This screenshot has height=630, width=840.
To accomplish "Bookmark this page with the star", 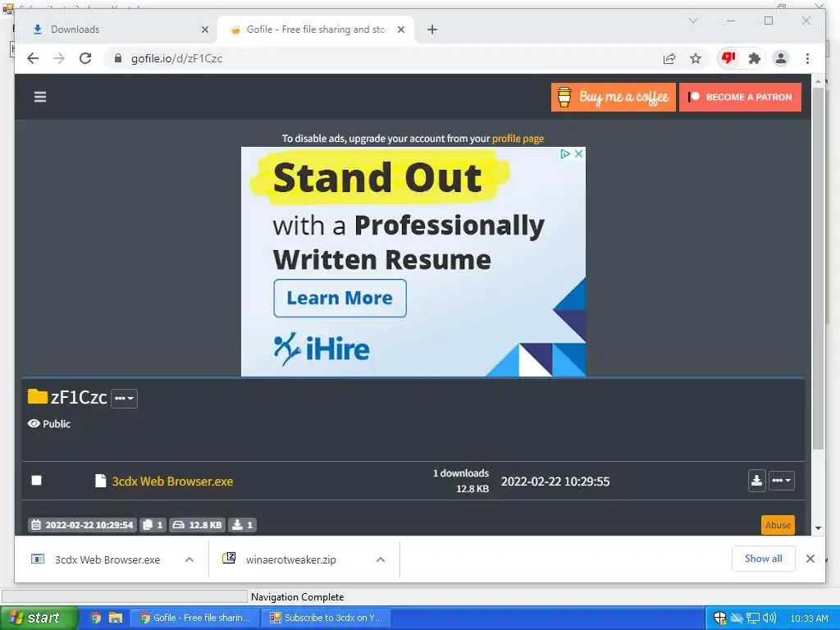I will coord(696,58).
